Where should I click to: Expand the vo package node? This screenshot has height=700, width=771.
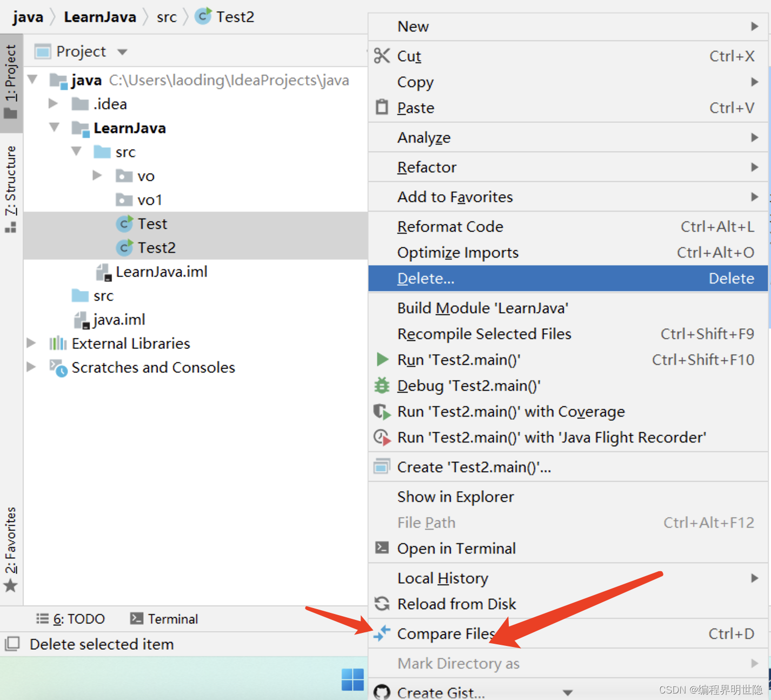point(97,175)
